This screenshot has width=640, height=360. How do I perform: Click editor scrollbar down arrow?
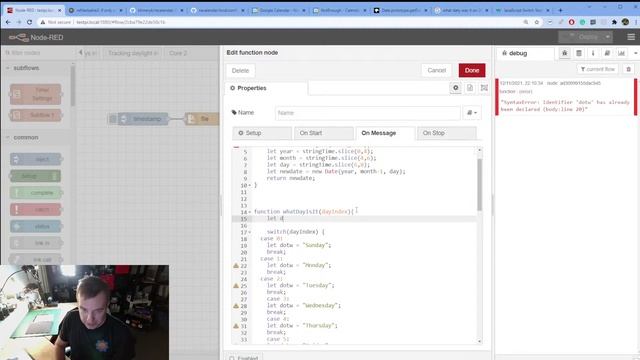479,341
